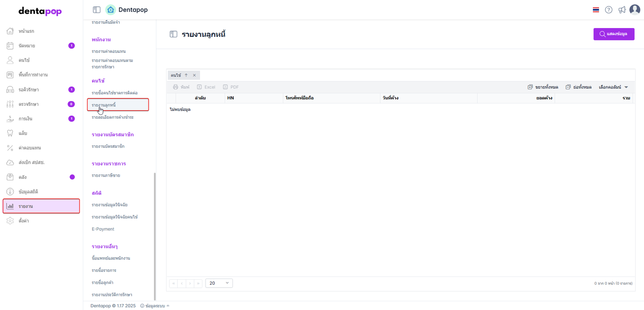Open E-Payment report
644x310 pixels.
pyautogui.click(x=103, y=229)
